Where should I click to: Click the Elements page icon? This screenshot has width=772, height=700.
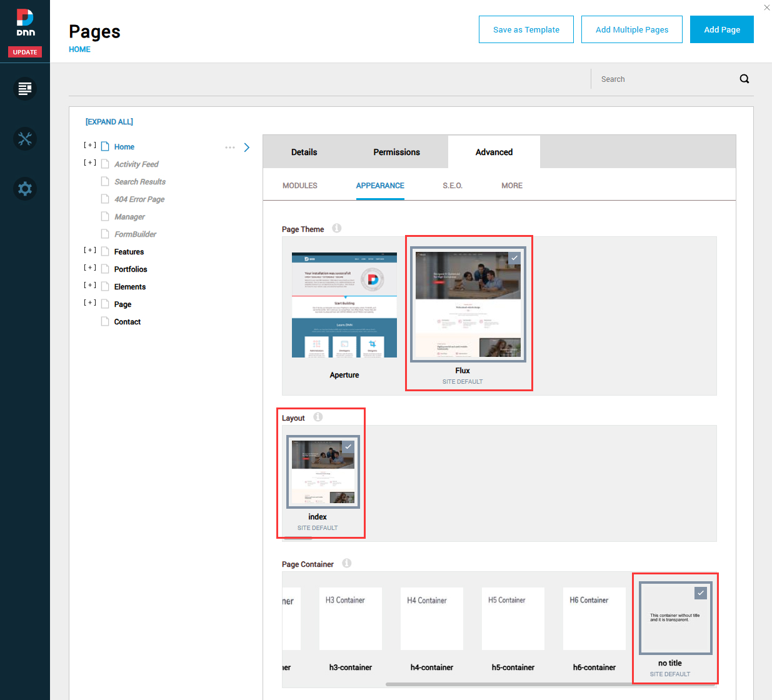(x=105, y=286)
